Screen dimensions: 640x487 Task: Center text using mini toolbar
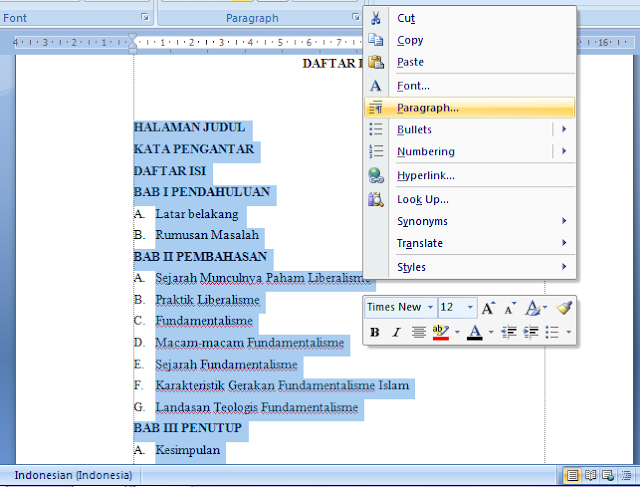point(418,332)
